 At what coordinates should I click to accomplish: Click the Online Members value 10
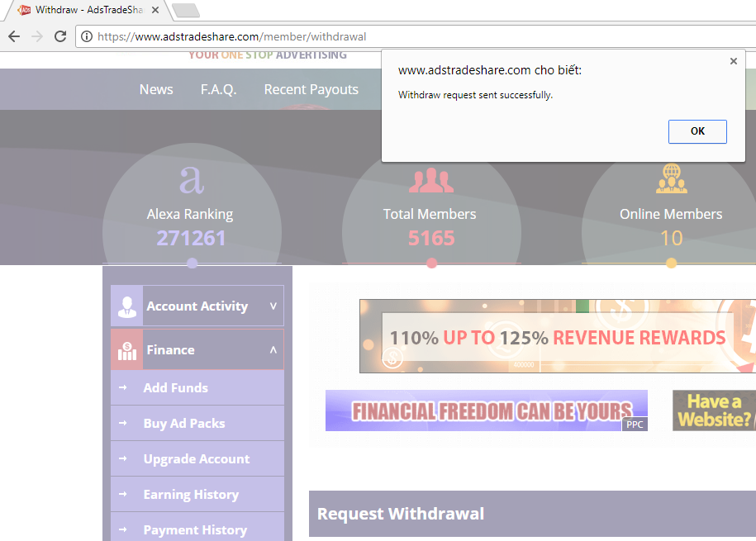click(x=671, y=238)
